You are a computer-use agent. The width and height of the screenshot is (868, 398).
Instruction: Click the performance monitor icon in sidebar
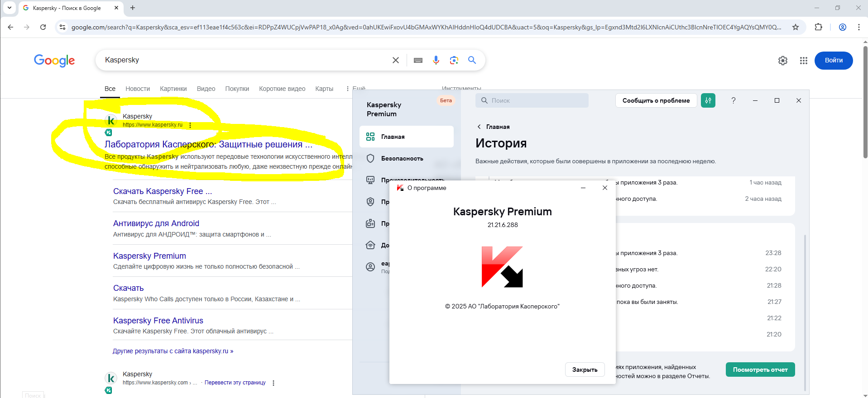coord(370,180)
